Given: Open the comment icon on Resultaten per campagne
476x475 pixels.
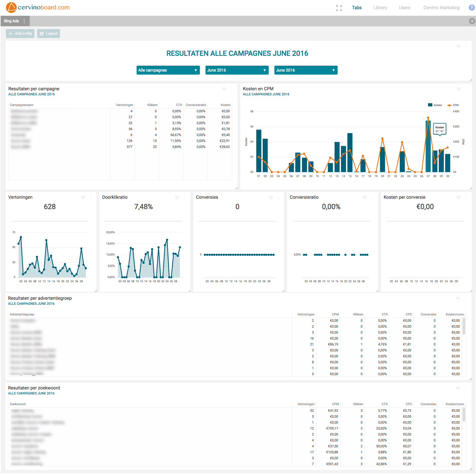Looking at the screenshot, I should (224, 89).
